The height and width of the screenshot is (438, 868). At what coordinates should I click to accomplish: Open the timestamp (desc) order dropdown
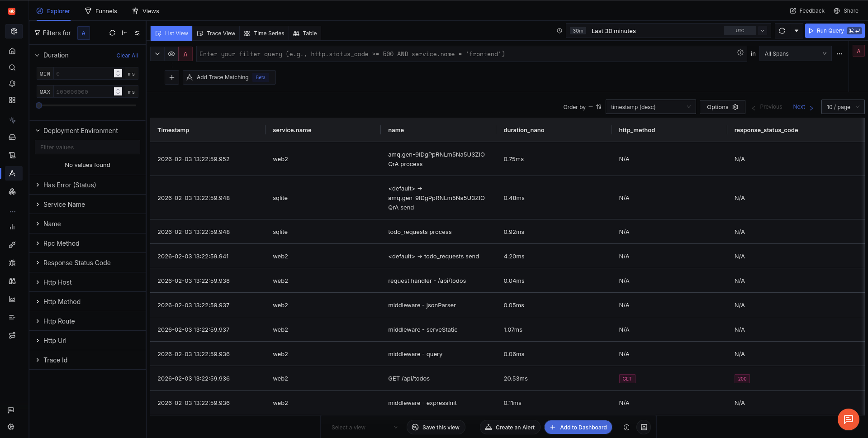pyautogui.click(x=650, y=107)
